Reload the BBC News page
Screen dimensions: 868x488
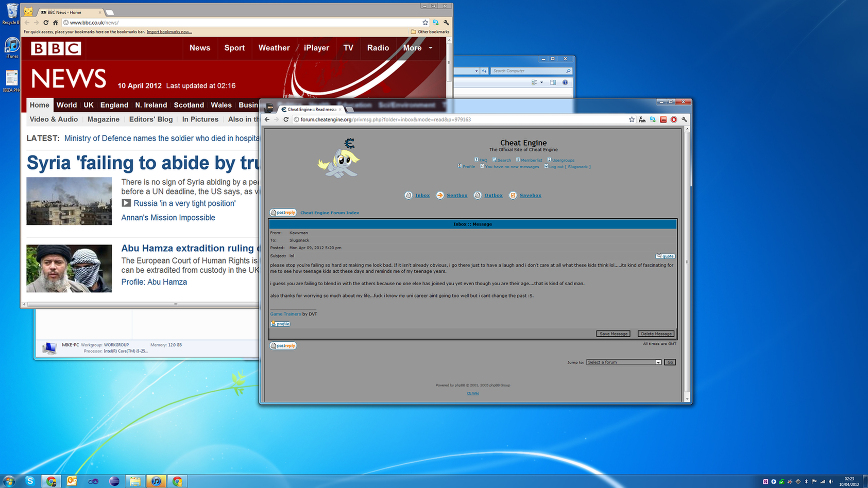(x=46, y=23)
